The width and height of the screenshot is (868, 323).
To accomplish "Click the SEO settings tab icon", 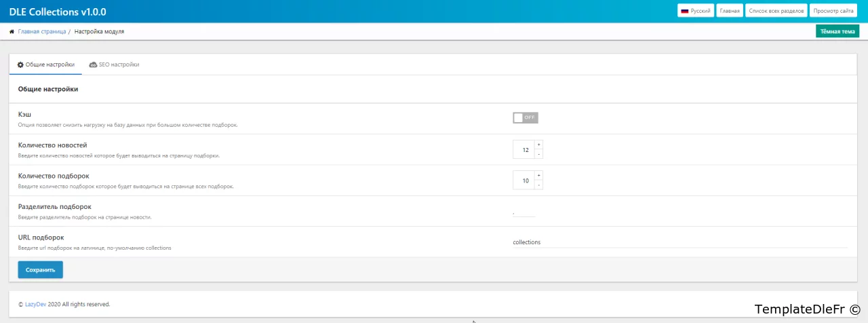I will (93, 65).
